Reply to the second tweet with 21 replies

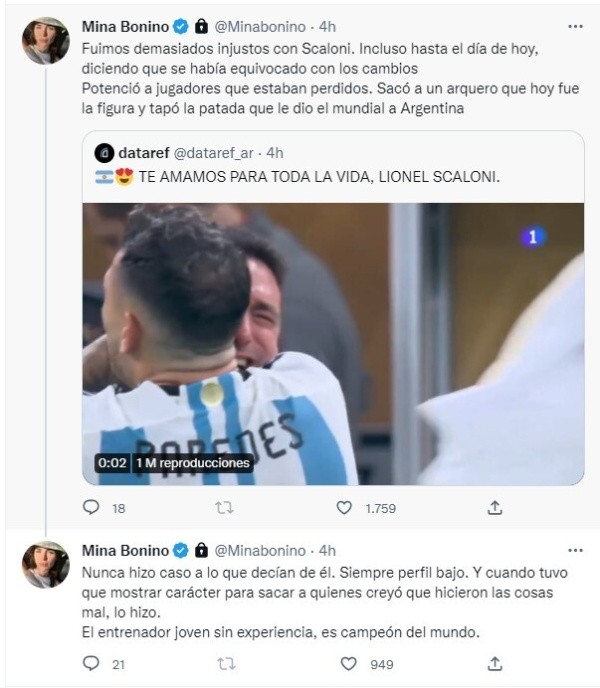[92, 663]
